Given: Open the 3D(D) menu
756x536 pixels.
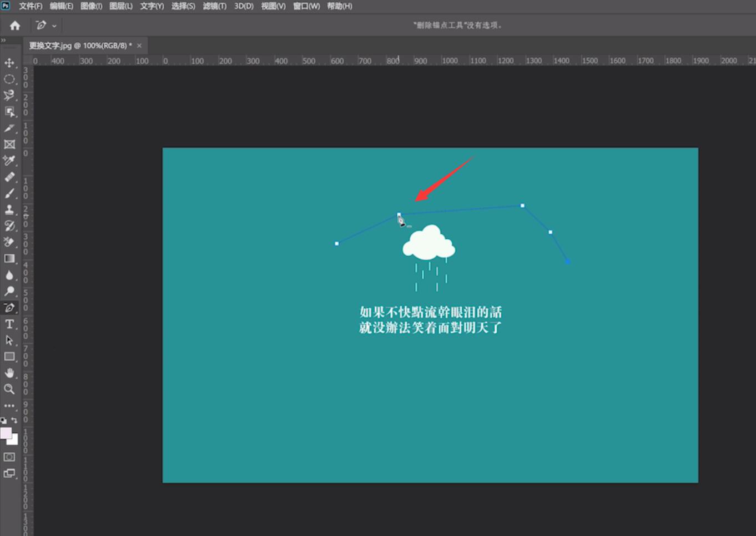Looking at the screenshot, I should tap(244, 6).
